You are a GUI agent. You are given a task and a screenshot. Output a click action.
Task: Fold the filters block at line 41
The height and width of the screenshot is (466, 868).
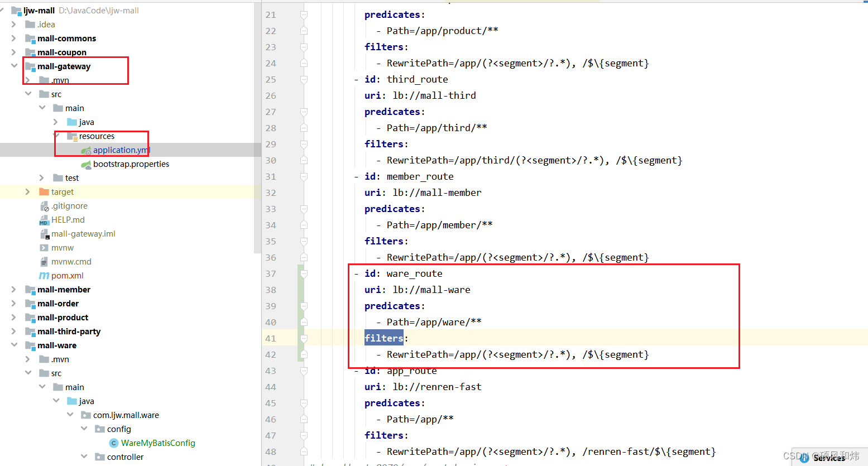coord(304,339)
